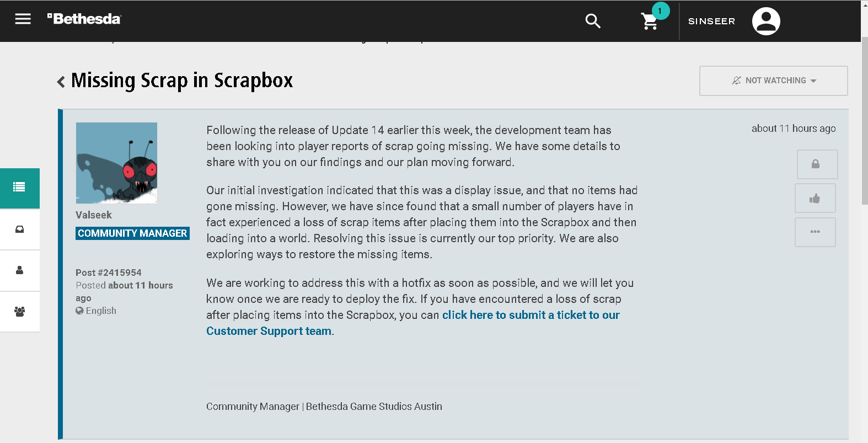Click the Missing Scrap in Scrapbox title
868x443 pixels.
[x=182, y=81]
